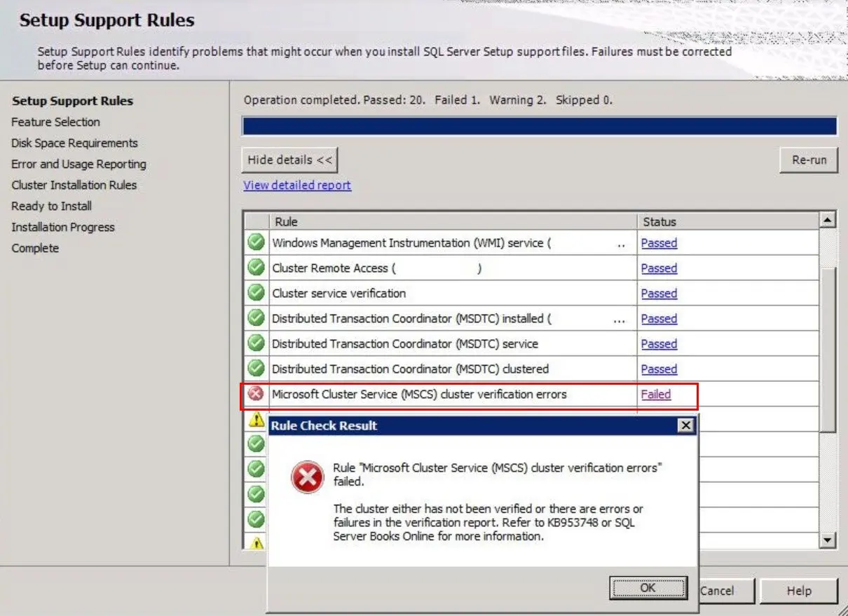Click the Help button
Viewport: 848px width, 616px height.
(x=799, y=591)
